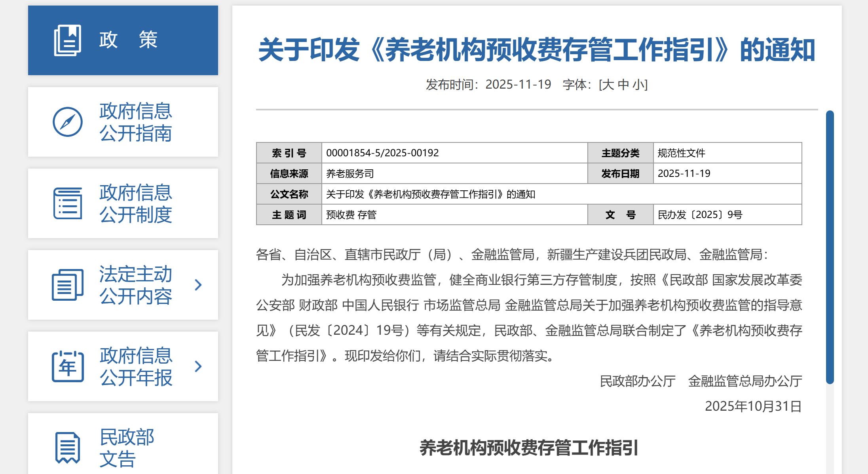Click the 信息来源 header cell

point(289,173)
